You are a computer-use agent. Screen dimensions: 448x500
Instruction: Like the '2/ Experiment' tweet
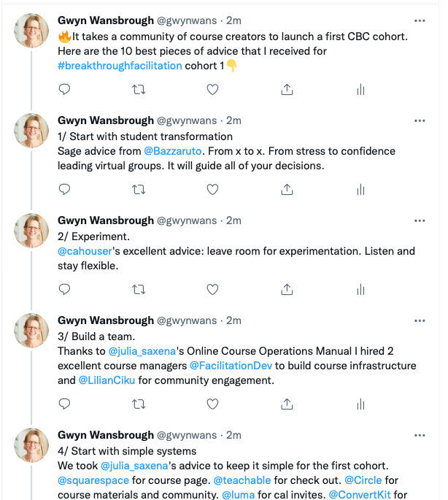(212, 290)
